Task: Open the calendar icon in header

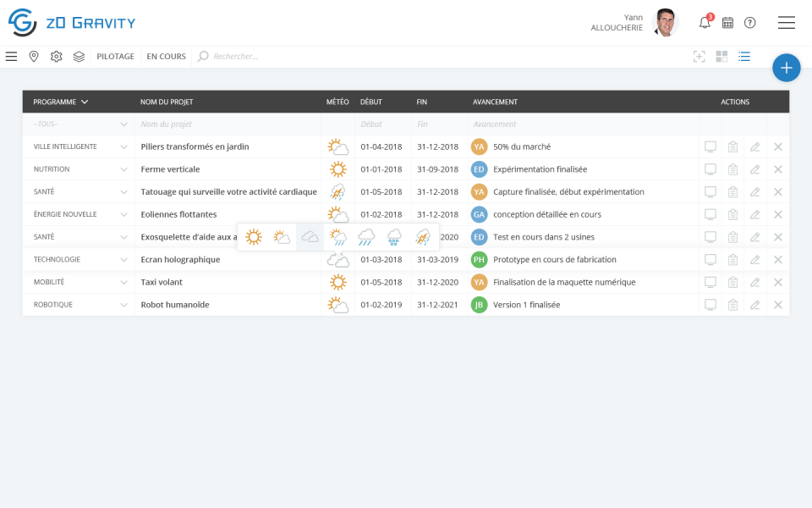Action: [x=727, y=23]
